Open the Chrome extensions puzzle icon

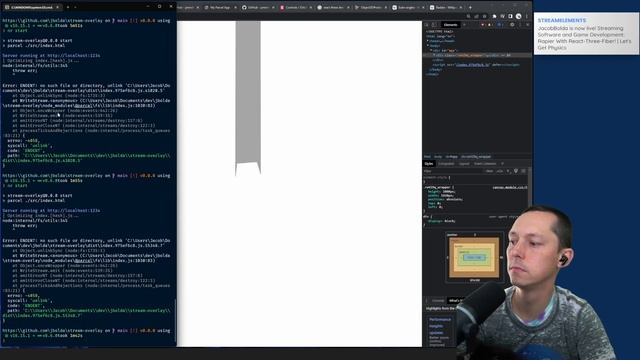(494, 16)
